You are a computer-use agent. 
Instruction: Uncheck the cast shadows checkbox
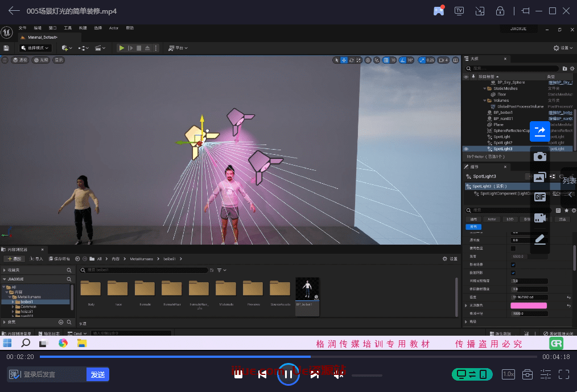[x=513, y=273]
